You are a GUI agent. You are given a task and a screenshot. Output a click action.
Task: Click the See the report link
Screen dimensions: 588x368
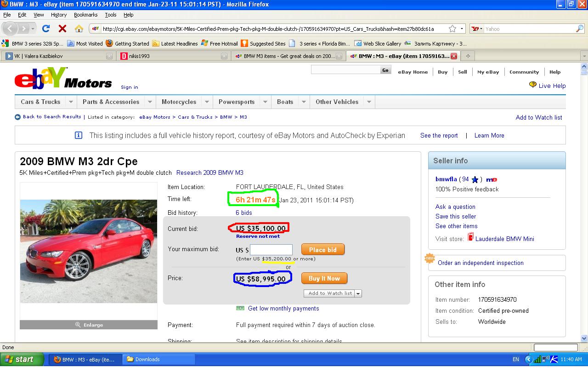point(439,135)
